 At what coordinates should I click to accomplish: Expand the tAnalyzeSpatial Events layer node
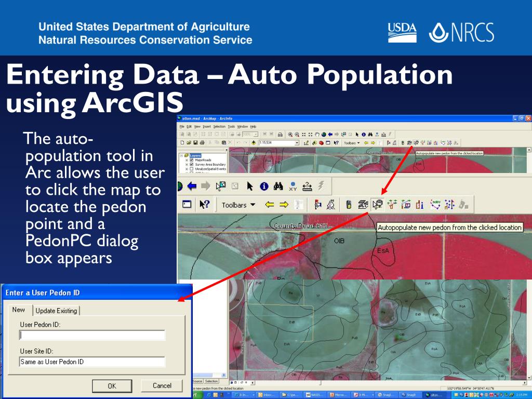coord(187,169)
